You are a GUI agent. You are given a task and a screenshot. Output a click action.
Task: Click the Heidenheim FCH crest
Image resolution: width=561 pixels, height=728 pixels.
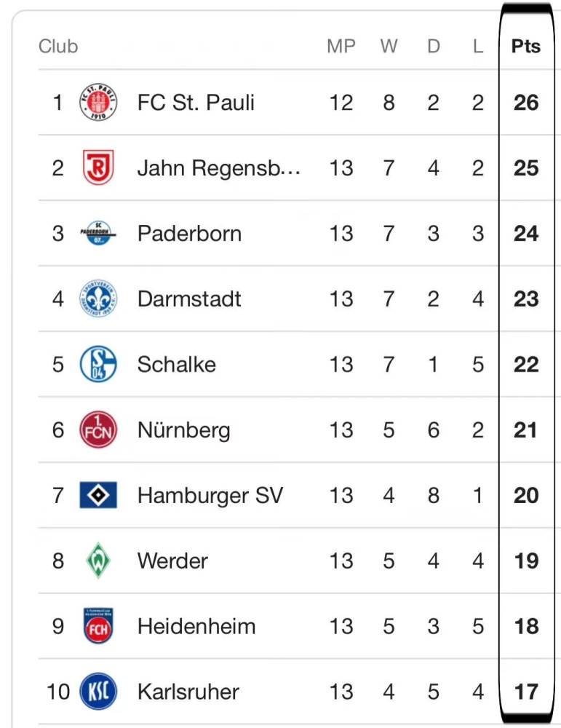(x=98, y=626)
